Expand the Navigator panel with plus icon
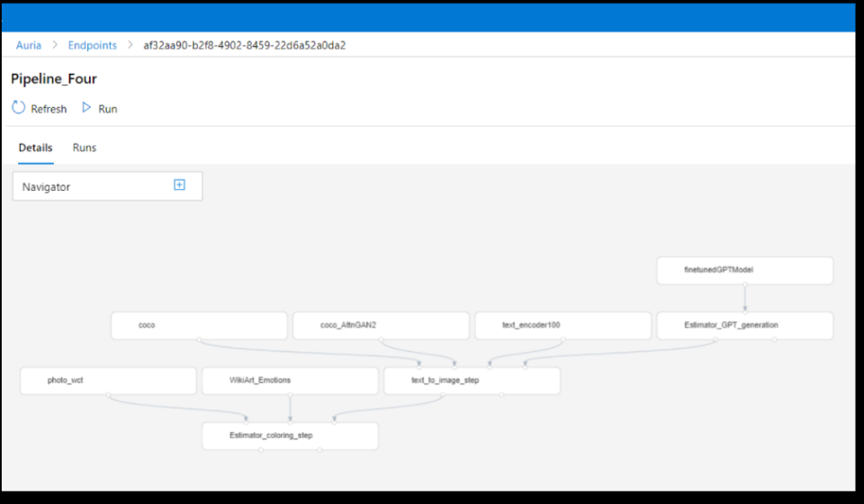Viewport: 864px width, 504px height. pyautogui.click(x=180, y=185)
